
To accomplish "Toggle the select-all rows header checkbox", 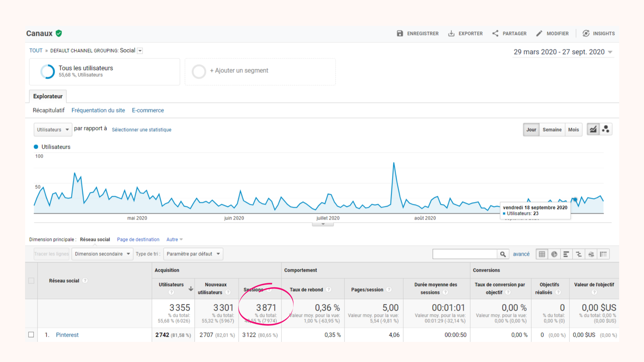I will 31,281.
